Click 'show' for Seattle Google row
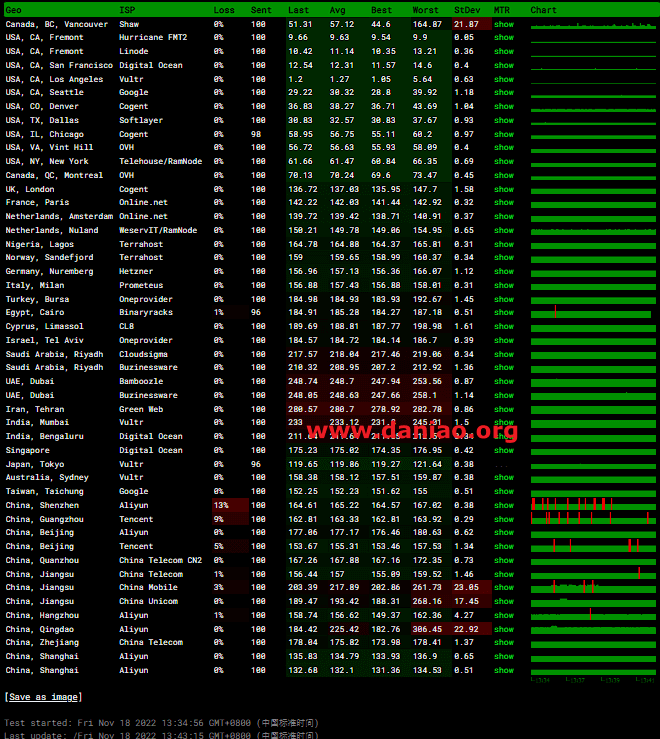 point(503,93)
